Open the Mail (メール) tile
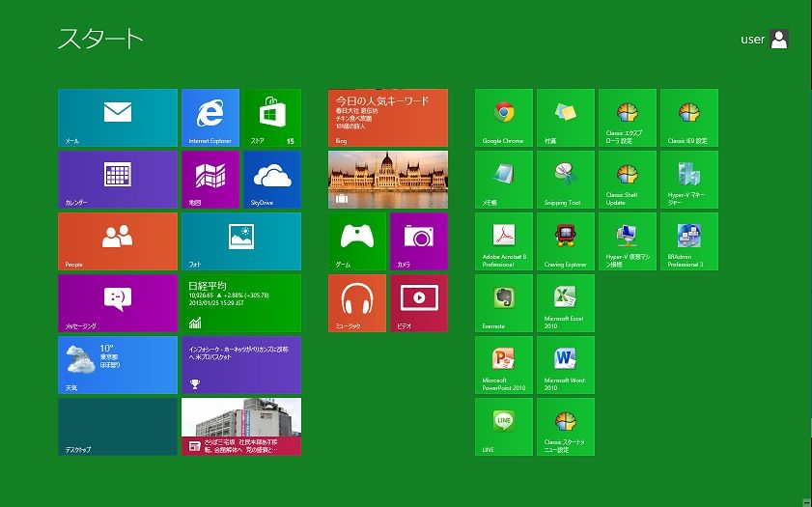This screenshot has width=812, height=507. (118, 118)
